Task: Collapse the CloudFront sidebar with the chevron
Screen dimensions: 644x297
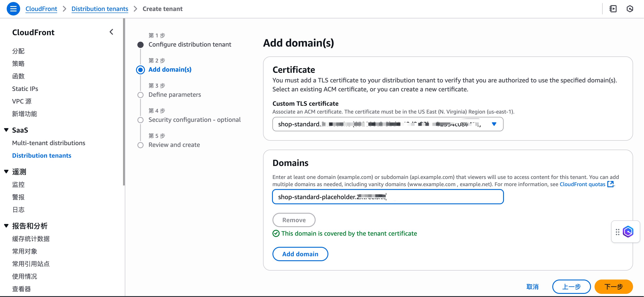Action: [x=111, y=32]
